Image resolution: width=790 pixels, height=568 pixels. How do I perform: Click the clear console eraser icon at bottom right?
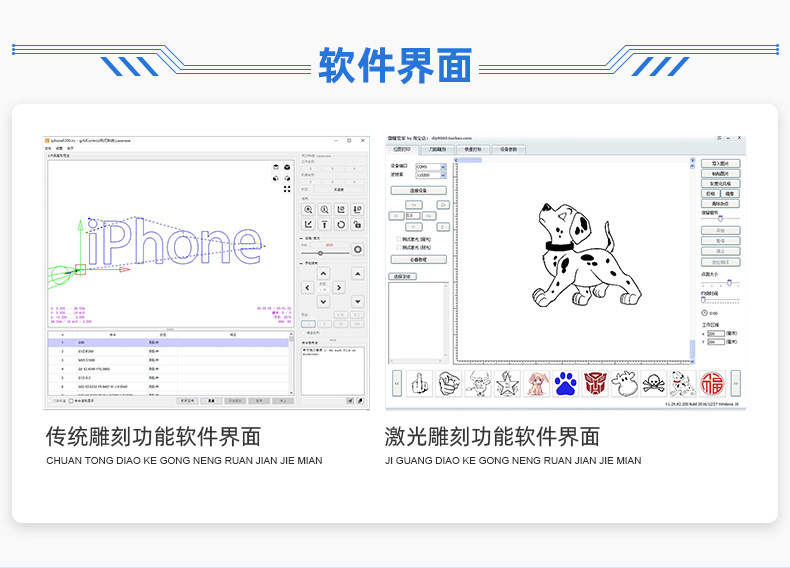click(x=360, y=401)
